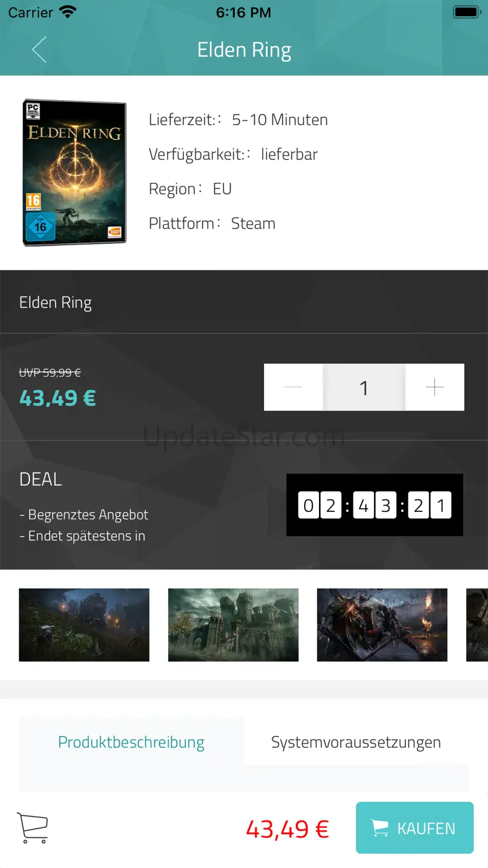Viewport: 488px width, 868px height.
Task: Tap the battery indicator icon
Action: [465, 12]
